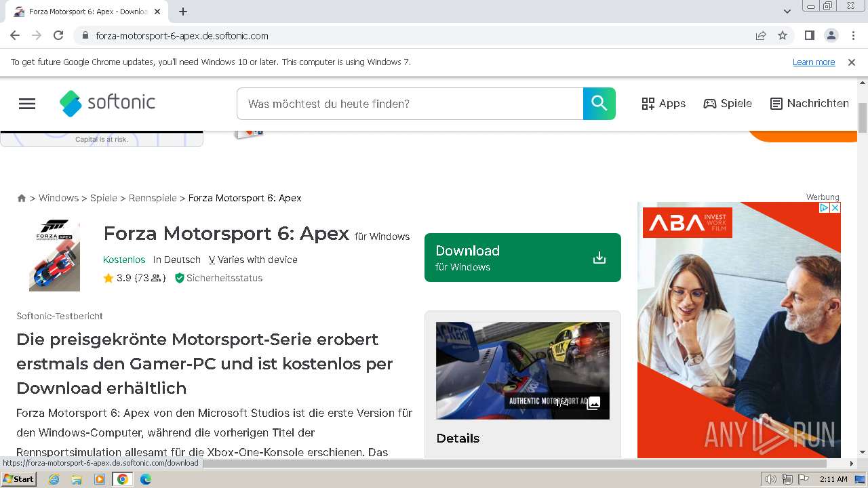Image resolution: width=868 pixels, height=488 pixels.
Task: Launch Microsoft Edge from taskbar
Action: coord(146,479)
